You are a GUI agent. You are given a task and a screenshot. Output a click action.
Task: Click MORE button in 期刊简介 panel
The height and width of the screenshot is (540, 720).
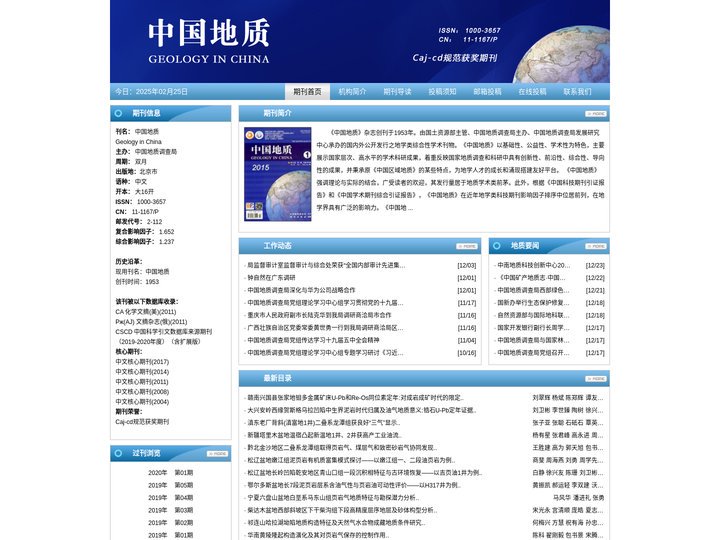pos(596,113)
